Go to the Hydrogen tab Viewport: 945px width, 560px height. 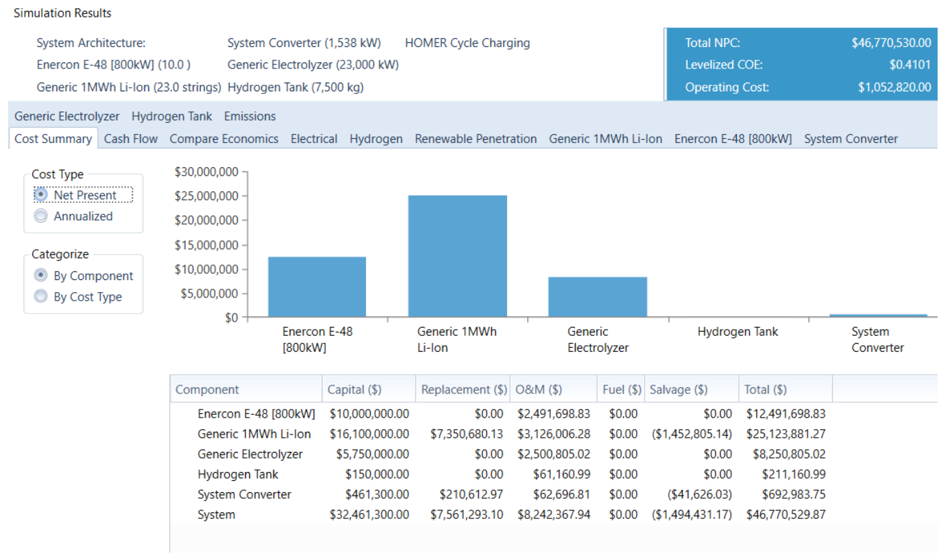(376, 138)
